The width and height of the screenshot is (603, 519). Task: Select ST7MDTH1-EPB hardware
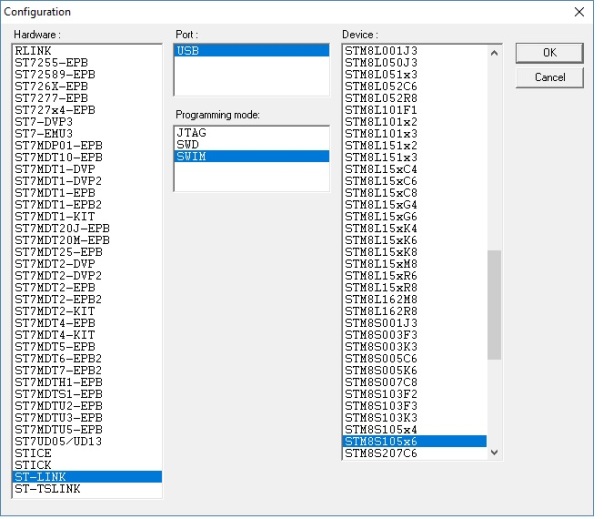[87, 383]
